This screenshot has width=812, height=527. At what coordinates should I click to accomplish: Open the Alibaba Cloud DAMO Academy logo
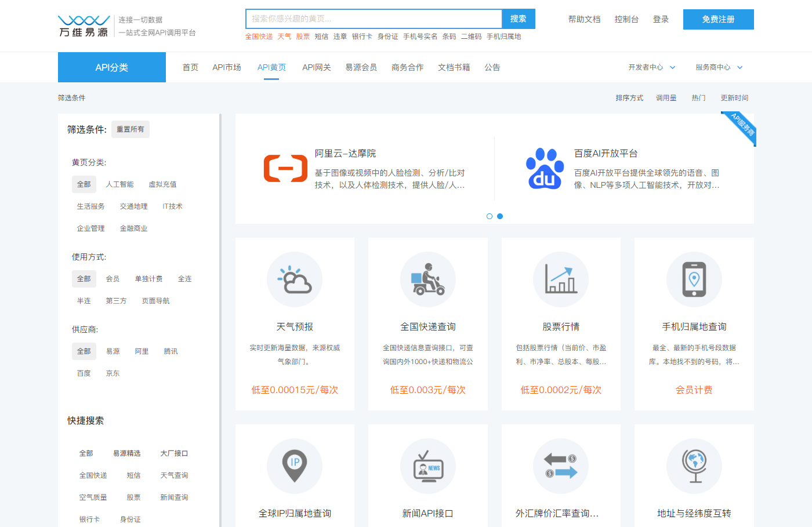pos(285,169)
